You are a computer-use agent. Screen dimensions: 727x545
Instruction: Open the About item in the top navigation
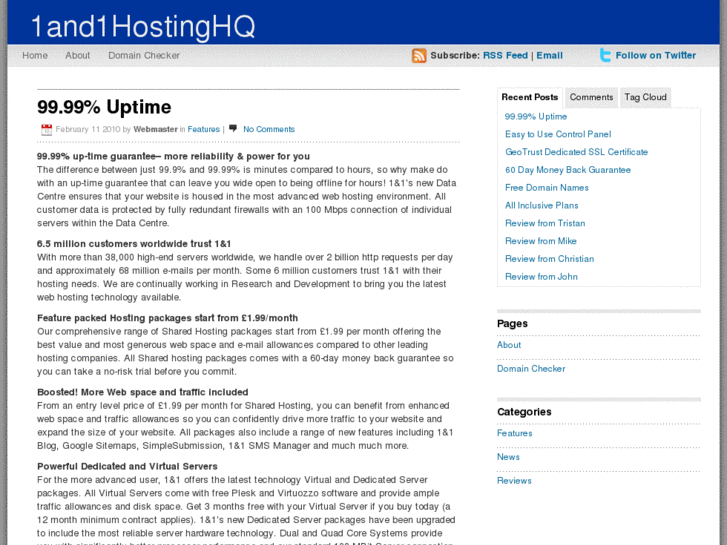[x=77, y=55]
